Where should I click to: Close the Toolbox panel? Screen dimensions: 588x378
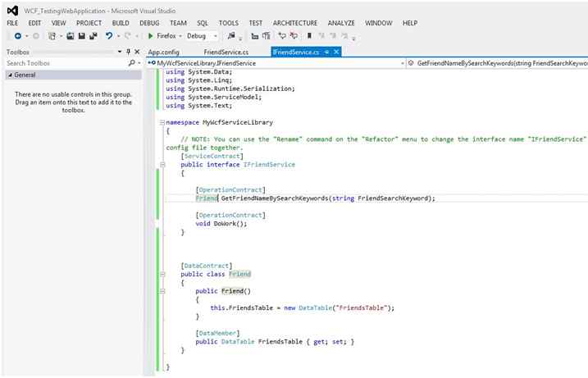click(137, 52)
